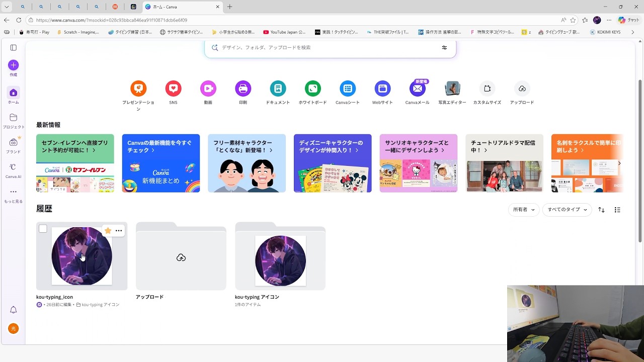
Task: Select the 印刷 print icon
Action: [243, 88]
